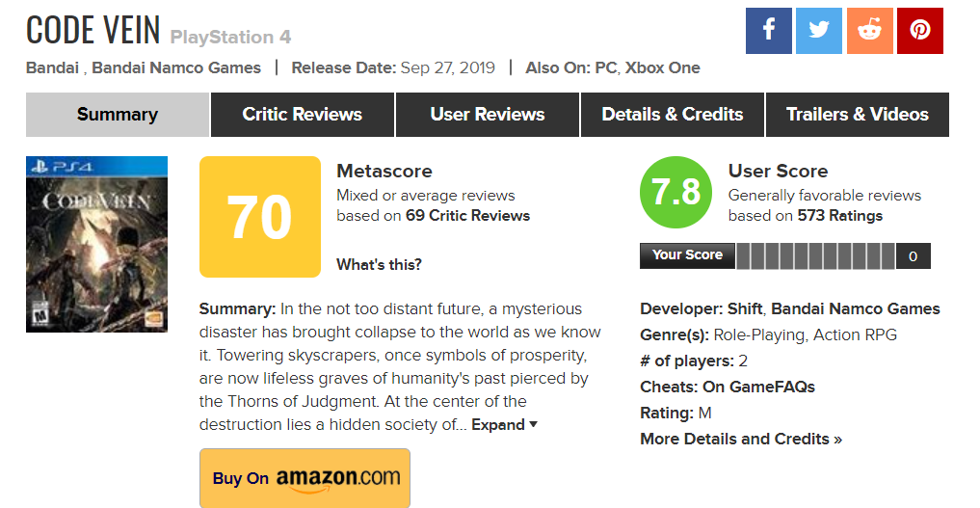The height and width of the screenshot is (508, 980).
Task: Click the What's this? link
Action: (379, 264)
